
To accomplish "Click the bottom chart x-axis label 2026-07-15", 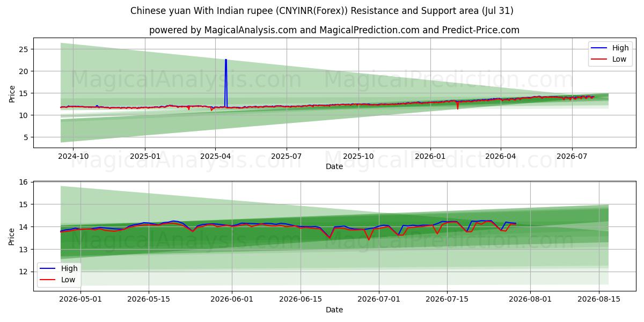I will 447,299.
